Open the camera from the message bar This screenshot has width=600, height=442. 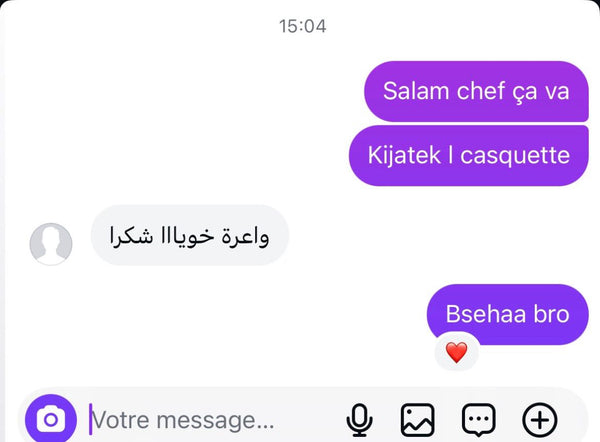point(51,419)
